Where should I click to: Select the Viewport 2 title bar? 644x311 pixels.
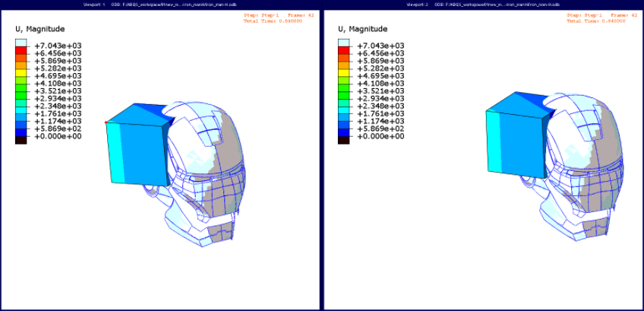[x=484, y=4]
